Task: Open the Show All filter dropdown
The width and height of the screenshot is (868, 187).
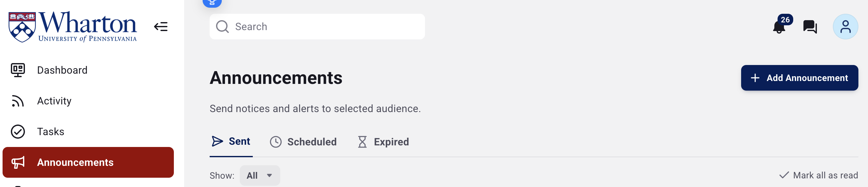Action: click(260, 175)
